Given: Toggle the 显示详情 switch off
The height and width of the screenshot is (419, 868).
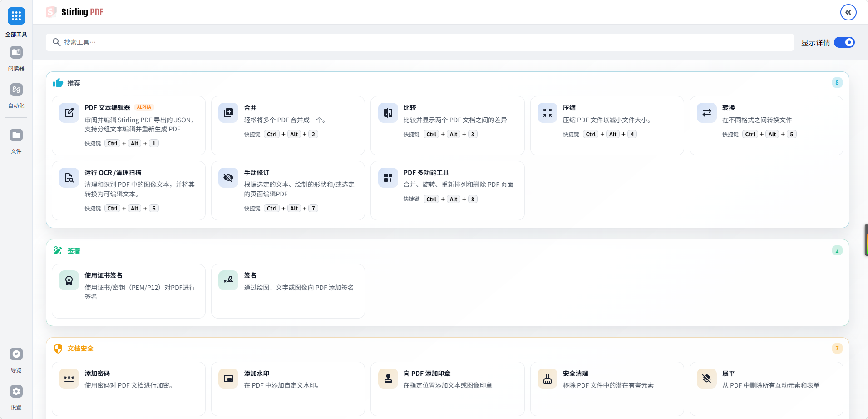Looking at the screenshot, I should pos(844,42).
